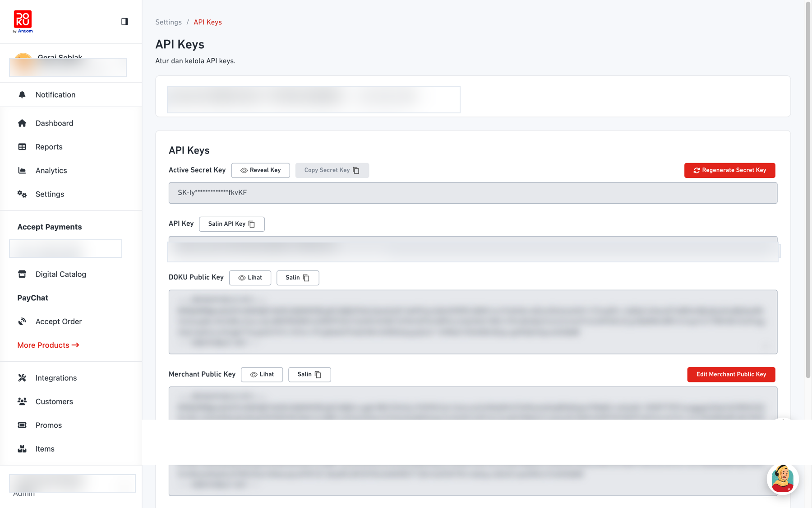Go to Settings breadcrumb

(x=168, y=22)
